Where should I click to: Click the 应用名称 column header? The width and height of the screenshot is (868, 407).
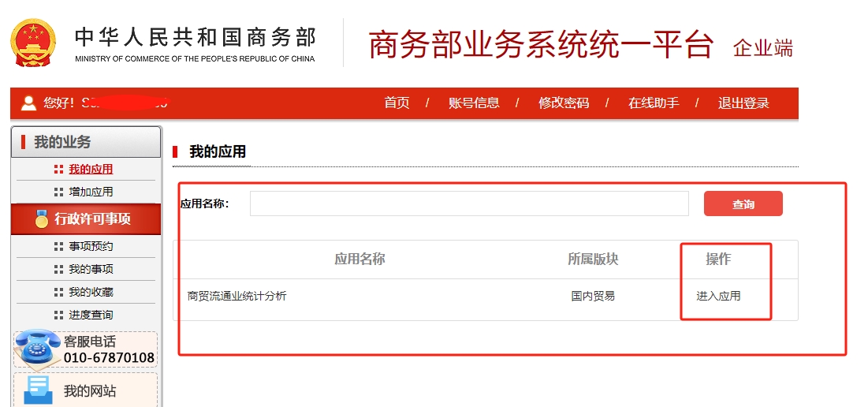click(359, 260)
